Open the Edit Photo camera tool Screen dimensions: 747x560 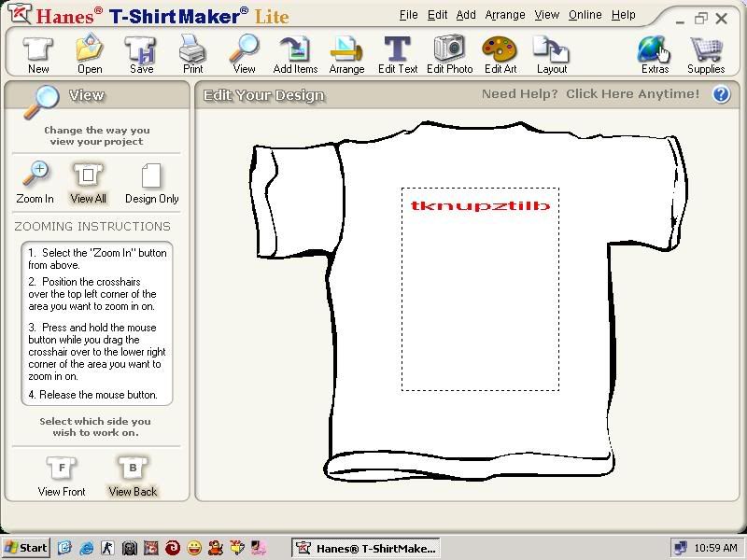(x=449, y=52)
